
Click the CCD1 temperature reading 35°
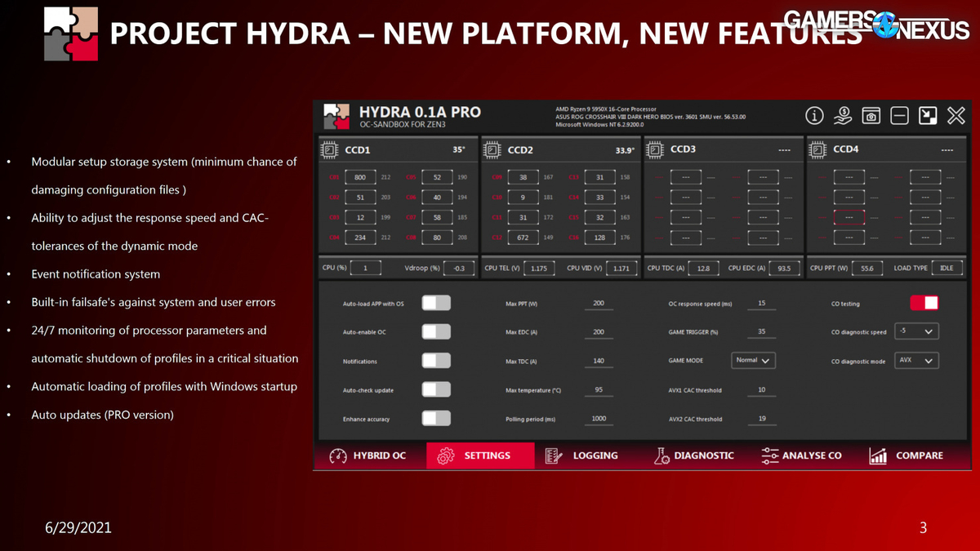[x=458, y=150]
